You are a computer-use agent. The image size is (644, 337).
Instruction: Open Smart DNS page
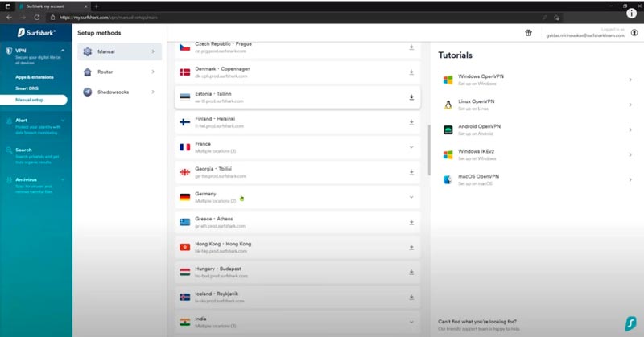[27, 88]
